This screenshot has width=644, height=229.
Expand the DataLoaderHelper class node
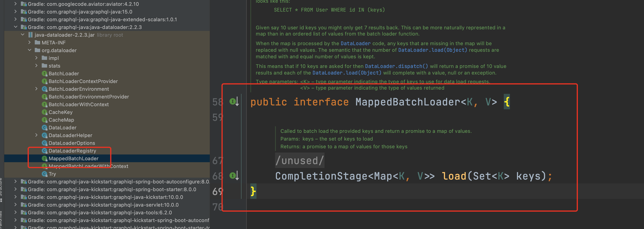[x=37, y=135]
